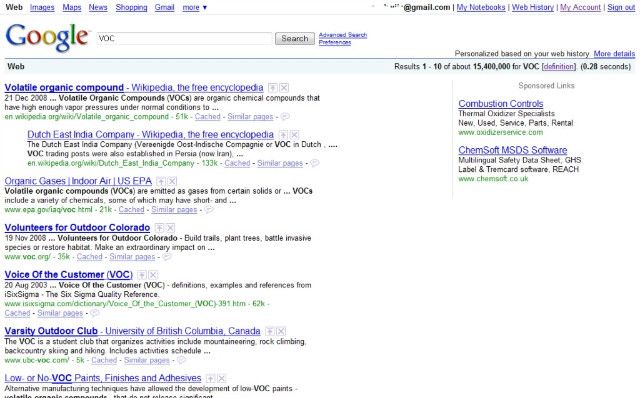The height and width of the screenshot is (398, 640).
Task: Show Similar pages for www.voc.org
Action: 132,257
